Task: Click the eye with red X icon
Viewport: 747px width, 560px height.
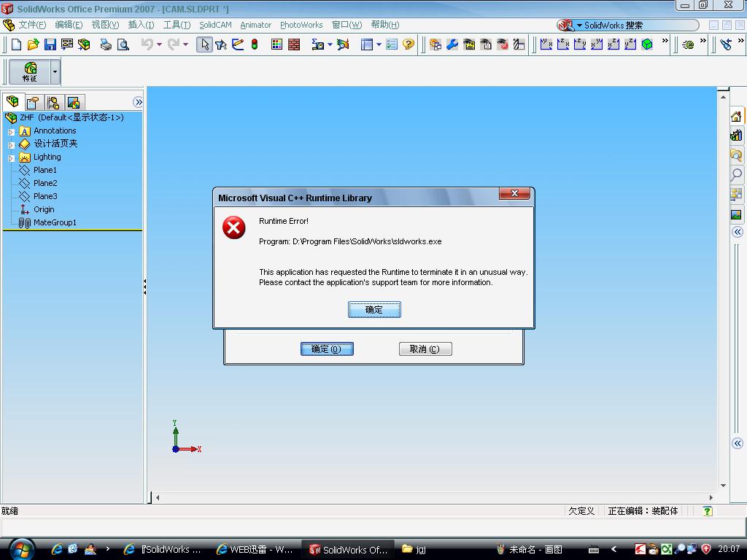Action: point(503,44)
